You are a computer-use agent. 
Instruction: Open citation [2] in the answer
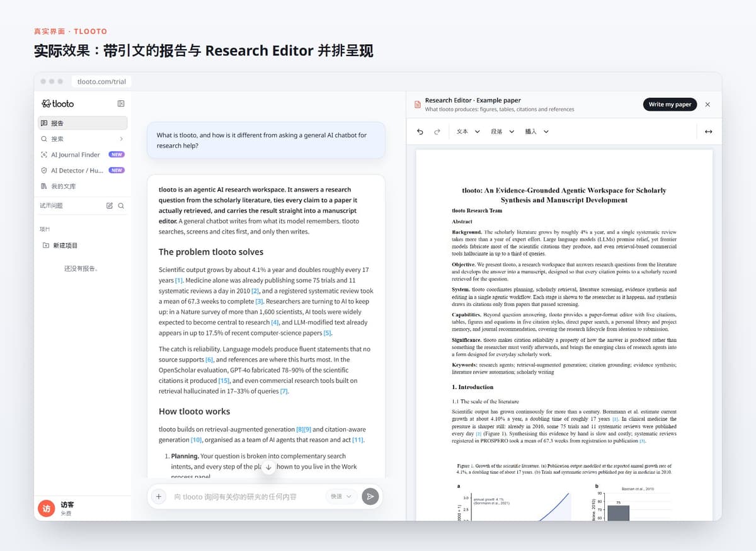pos(255,291)
